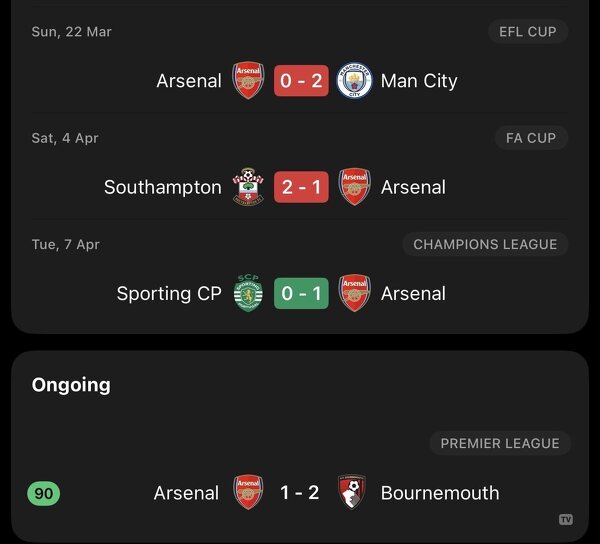The width and height of the screenshot is (600, 544).
Task: Click Arsenal crest in FA Cup match
Action: click(354, 187)
